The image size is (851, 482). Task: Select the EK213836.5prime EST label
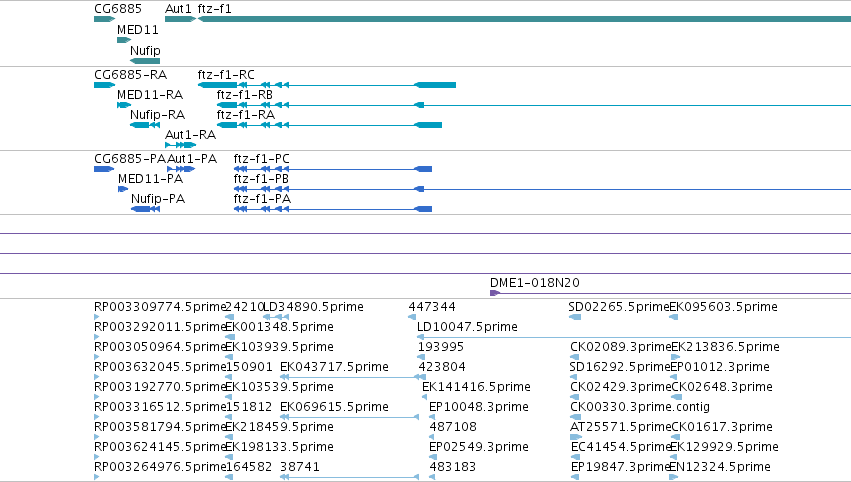pyautogui.click(x=726, y=347)
